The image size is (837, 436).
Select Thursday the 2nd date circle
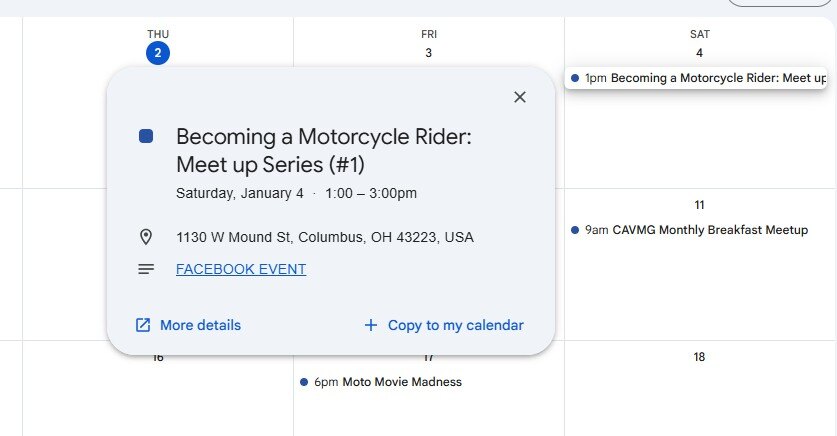tap(157, 53)
